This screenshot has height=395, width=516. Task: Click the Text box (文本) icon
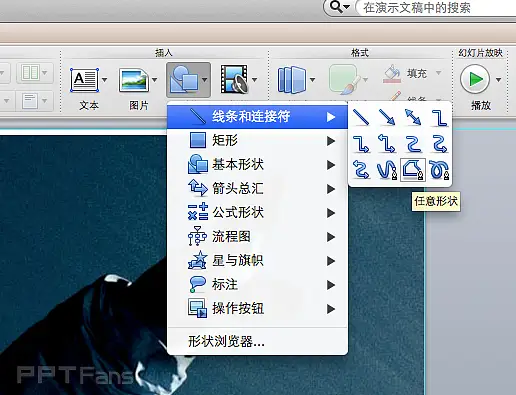pos(84,80)
